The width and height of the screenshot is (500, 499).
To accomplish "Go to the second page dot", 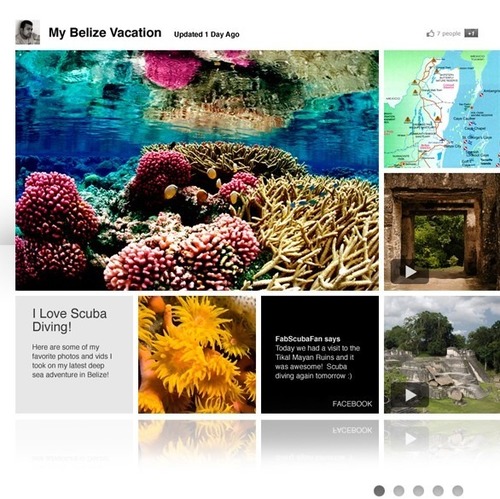I will tap(399, 491).
